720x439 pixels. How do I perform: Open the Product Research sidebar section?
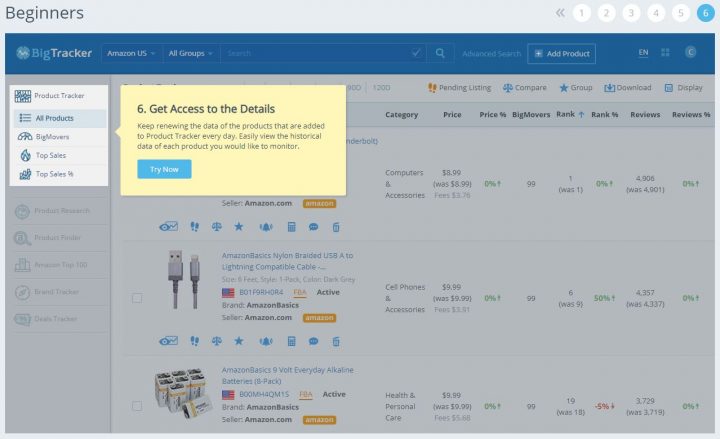click(x=58, y=211)
